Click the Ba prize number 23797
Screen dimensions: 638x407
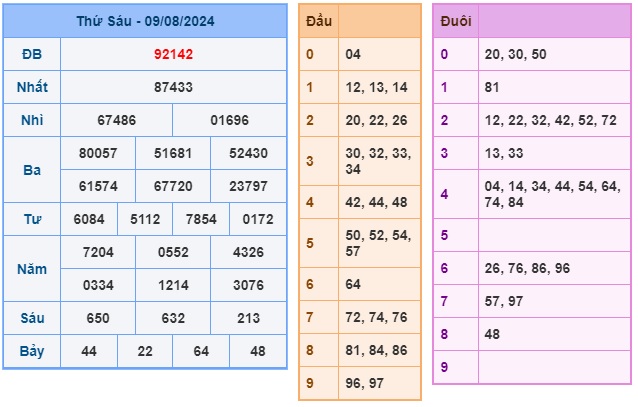248,186
